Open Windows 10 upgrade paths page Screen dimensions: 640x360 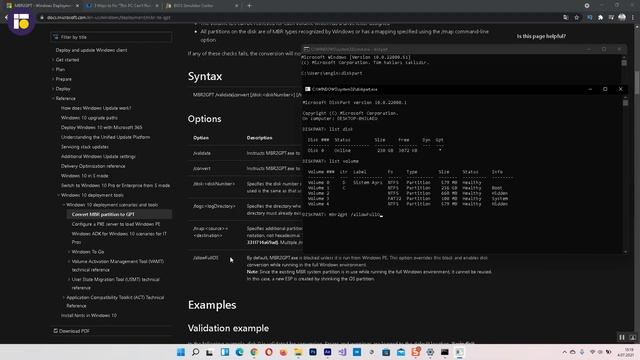(89, 118)
